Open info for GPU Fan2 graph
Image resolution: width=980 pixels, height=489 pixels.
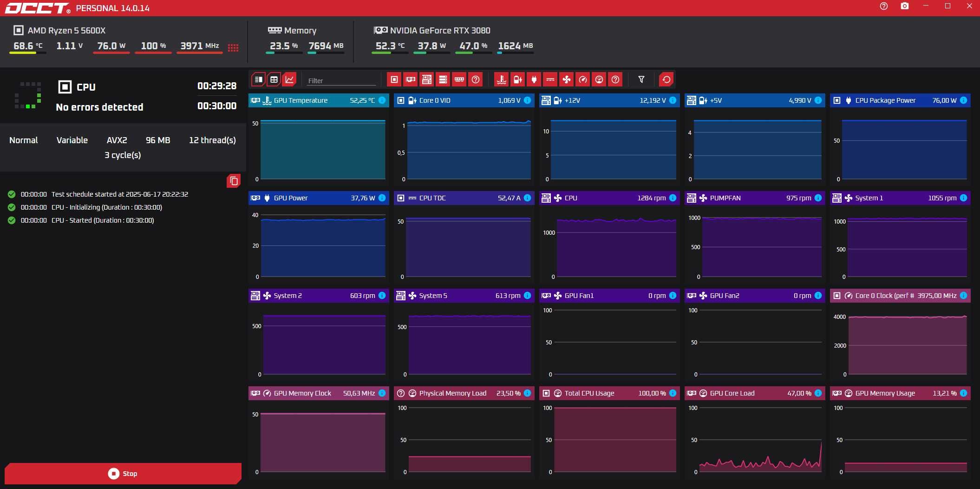pyautogui.click(x=818, y=296)
